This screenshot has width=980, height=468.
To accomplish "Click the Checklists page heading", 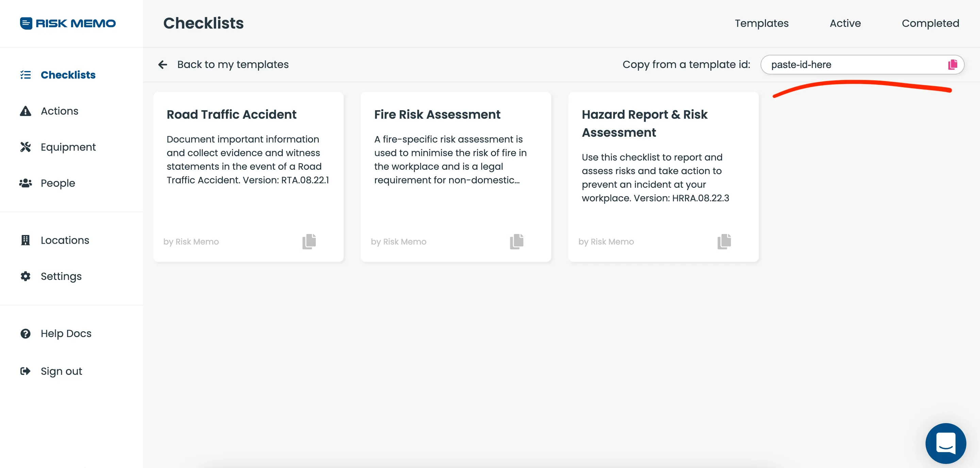I will (x=203, y=23).
